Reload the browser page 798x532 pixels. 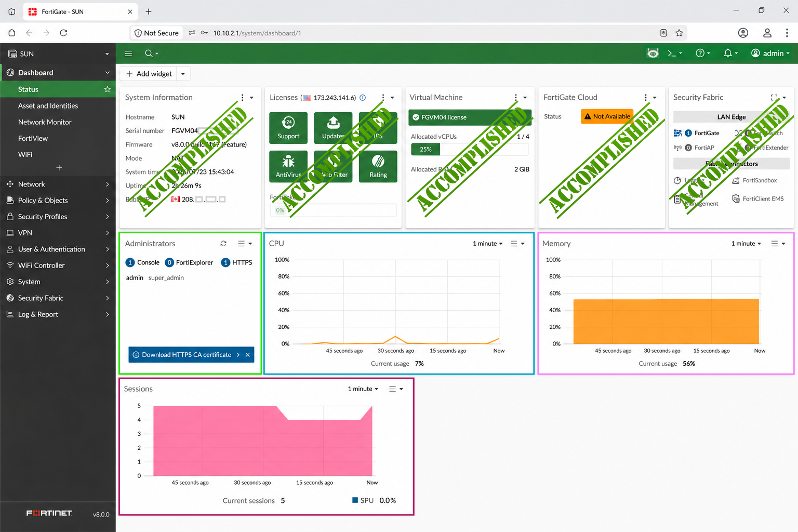click(x=63, y=33)
